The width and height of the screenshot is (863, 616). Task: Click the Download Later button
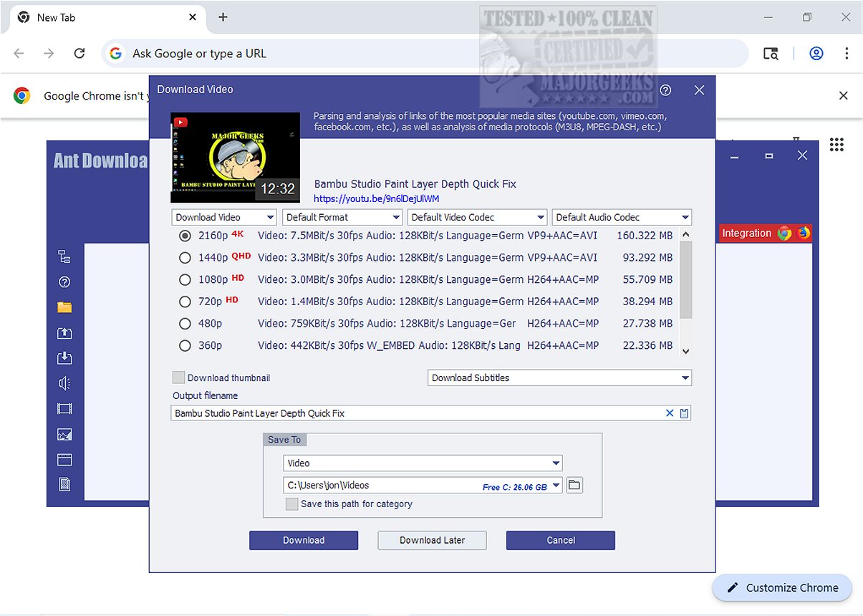tap(432, 540)
